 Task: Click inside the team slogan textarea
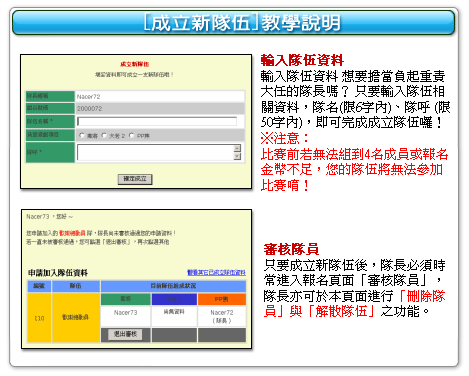click(155, 152)
